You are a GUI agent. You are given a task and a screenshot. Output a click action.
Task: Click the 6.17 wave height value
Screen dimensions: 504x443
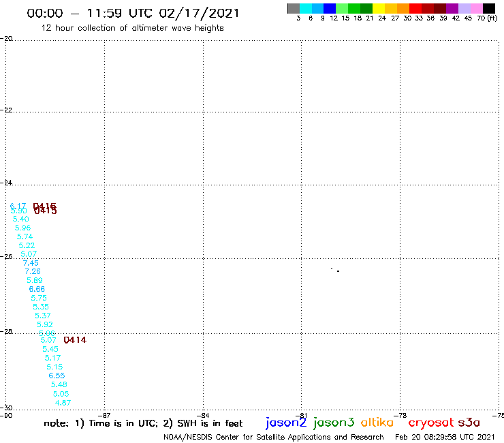tap(18, 206)
